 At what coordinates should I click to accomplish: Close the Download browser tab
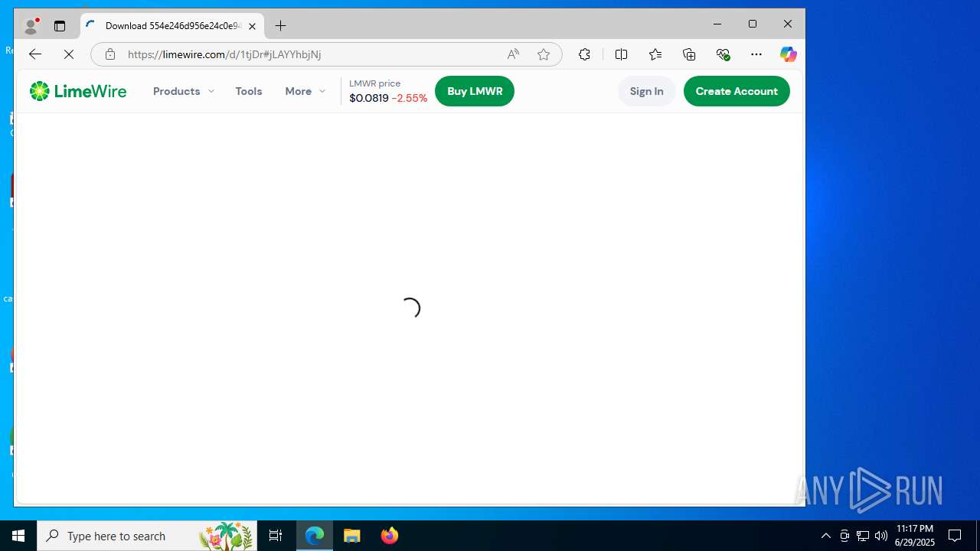[252, 26]
